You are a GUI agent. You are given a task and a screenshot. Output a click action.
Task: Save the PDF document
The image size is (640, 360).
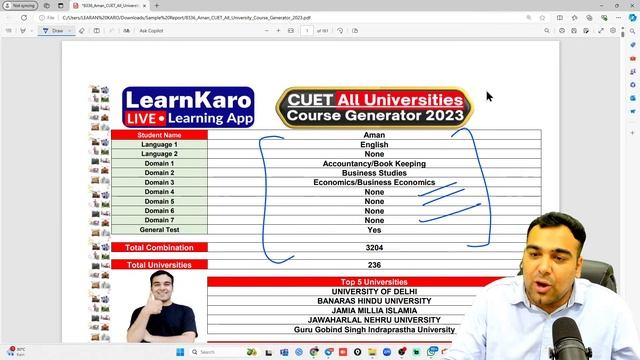[574, 31]
